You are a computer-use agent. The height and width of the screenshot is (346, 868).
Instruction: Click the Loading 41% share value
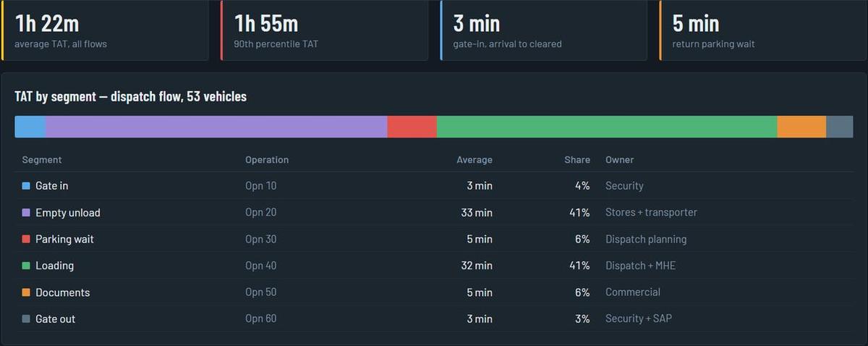pos(579,266)
